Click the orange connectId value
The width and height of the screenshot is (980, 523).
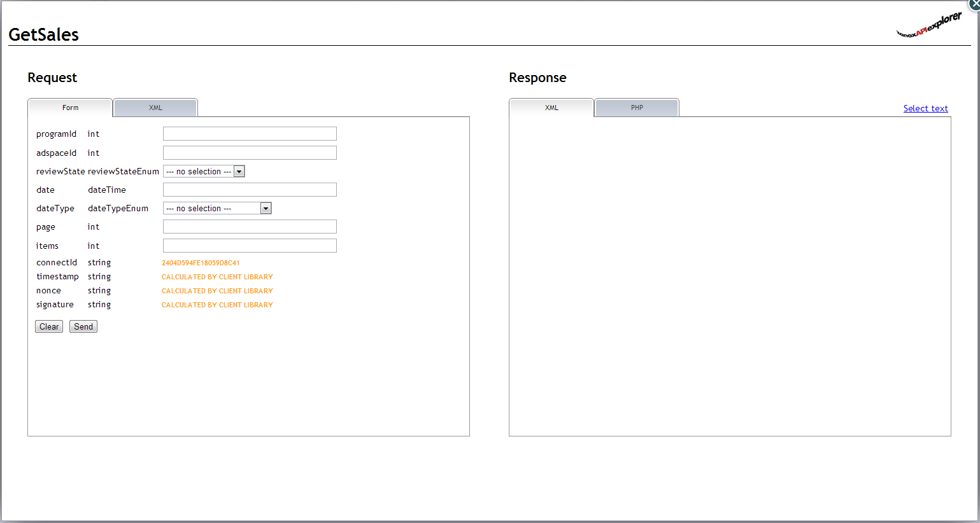coord(201,263)
